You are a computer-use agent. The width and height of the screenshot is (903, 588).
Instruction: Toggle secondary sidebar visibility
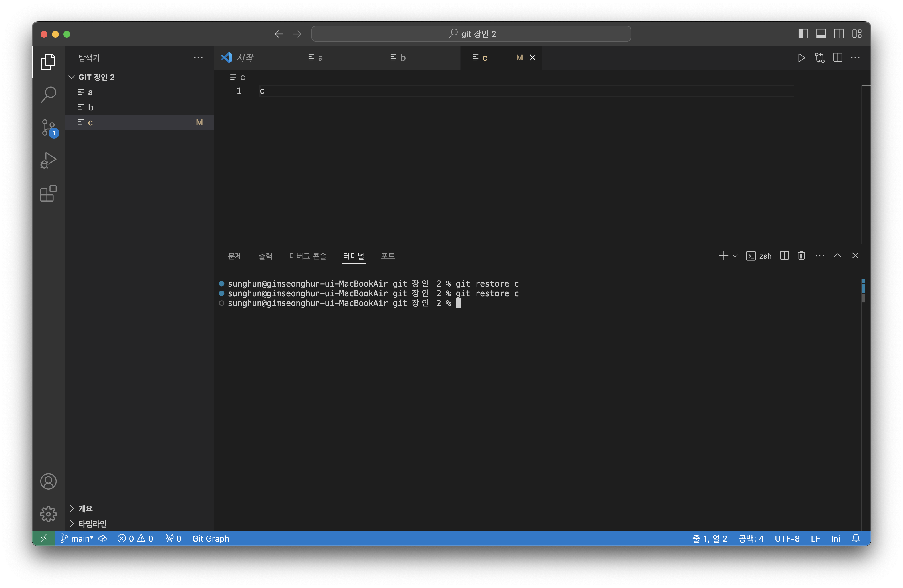[x=839, y=34]
